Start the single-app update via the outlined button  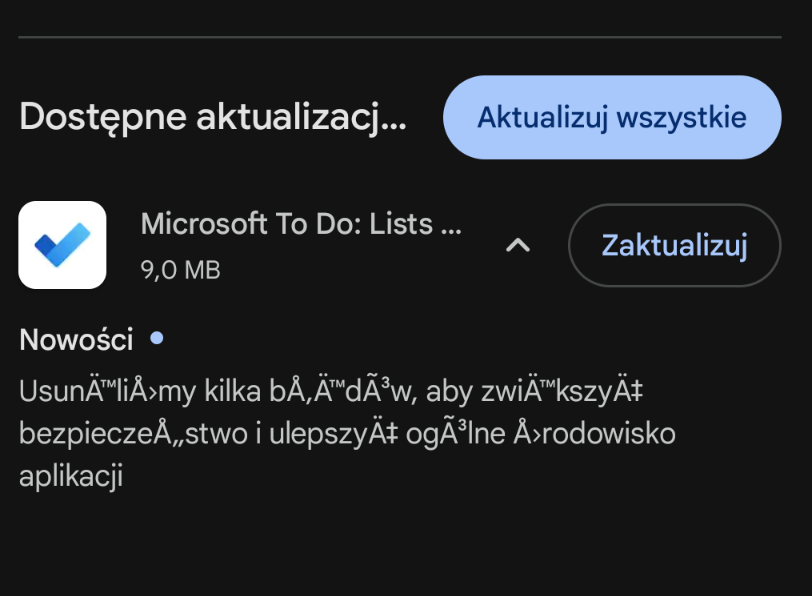pos(674,245)
